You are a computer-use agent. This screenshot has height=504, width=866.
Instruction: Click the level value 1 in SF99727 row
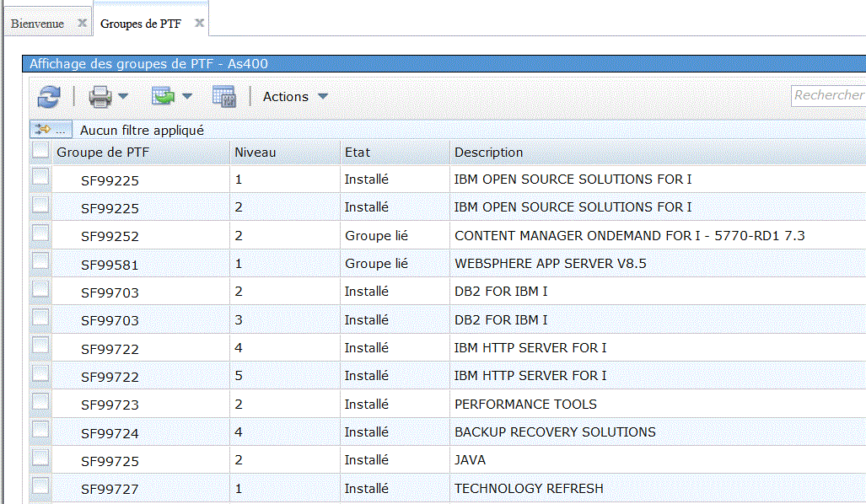pos(239,489)
